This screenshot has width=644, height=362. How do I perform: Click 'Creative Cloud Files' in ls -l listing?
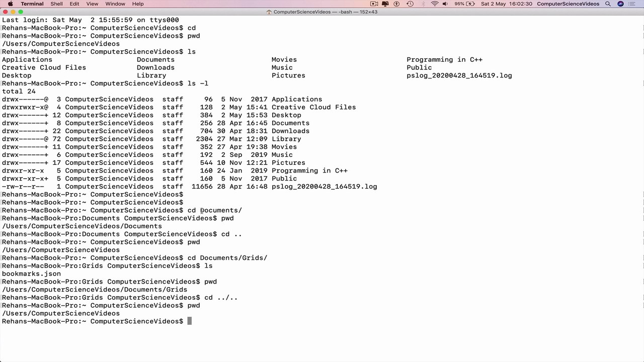tap(313, 107)
